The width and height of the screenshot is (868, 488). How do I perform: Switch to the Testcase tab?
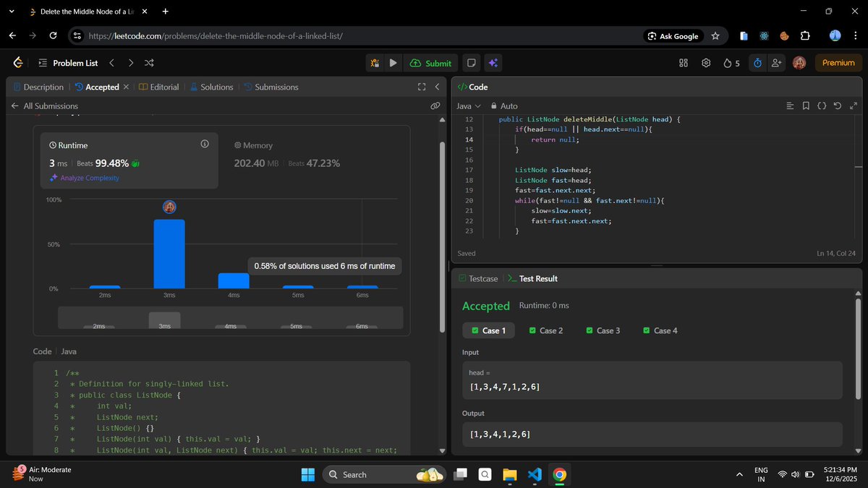477,278
